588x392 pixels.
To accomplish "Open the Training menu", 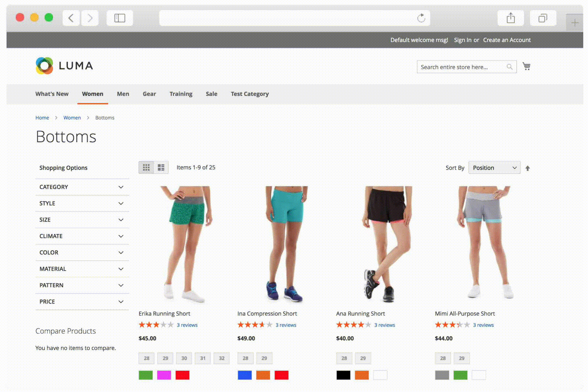I will coord(181,94).
